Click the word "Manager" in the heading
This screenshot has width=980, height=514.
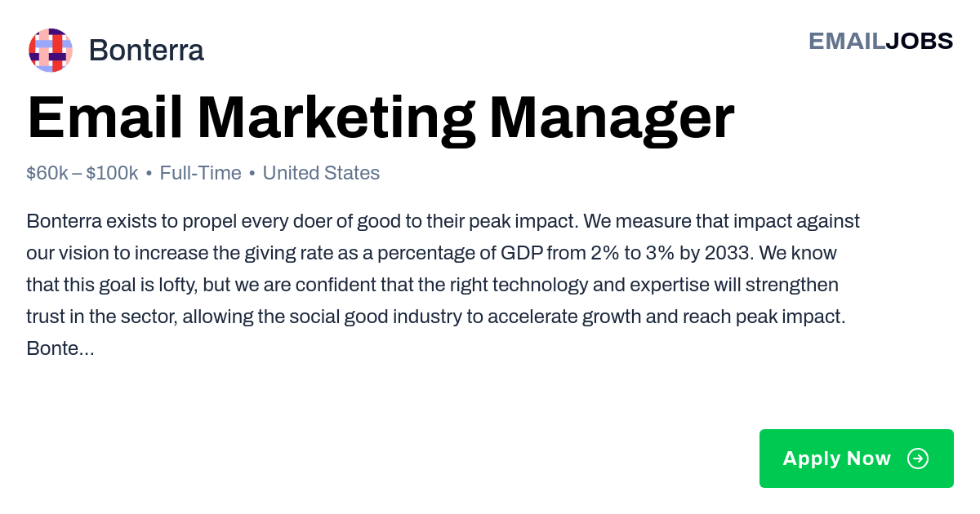click(612, 119)
